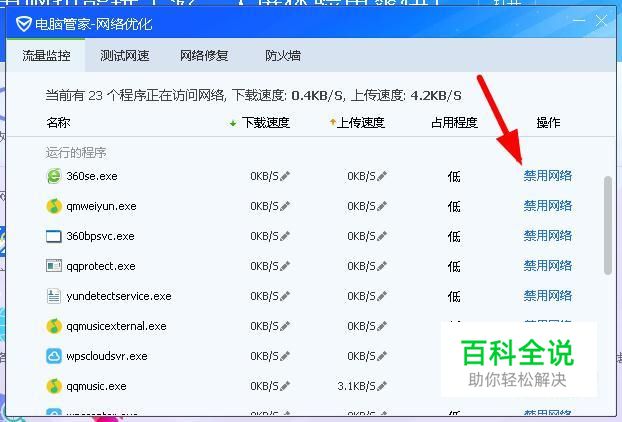Image resolution: width=622 pixels, height=422 pixels.
Task: Select the 360bpsvc.exe process name
Action: [x=100, y=236]
